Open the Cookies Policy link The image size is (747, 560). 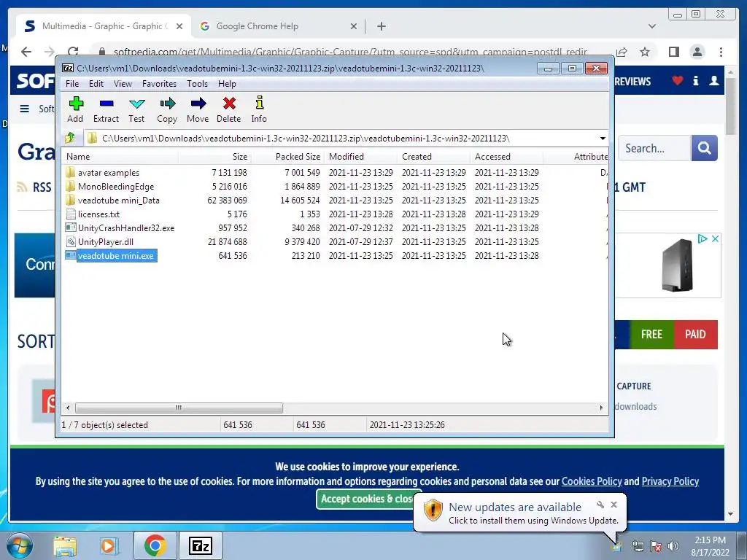tap(591, 481)
